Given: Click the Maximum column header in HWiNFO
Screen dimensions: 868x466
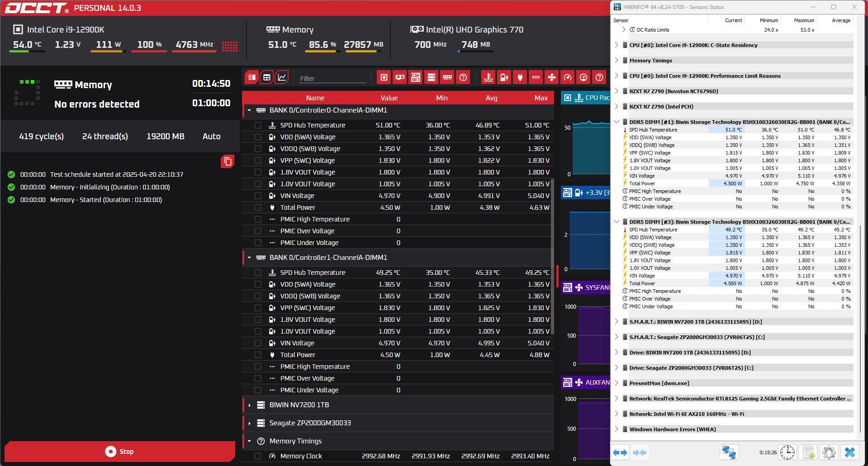Looking at the screenshot, I should click(804, 20).
